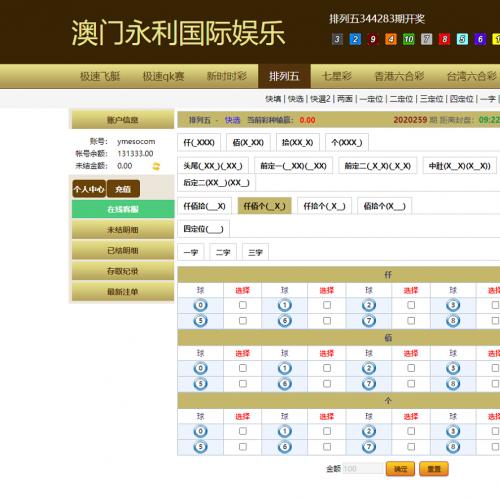Open 存取纪录 in the sidebar

(123, 271)
